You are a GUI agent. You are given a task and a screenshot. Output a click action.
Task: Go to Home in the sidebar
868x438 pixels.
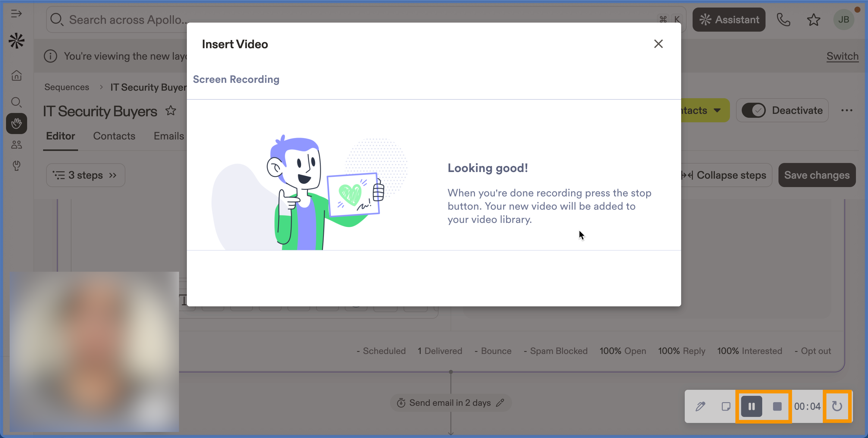pyautogui.click(x=16, y=75)
